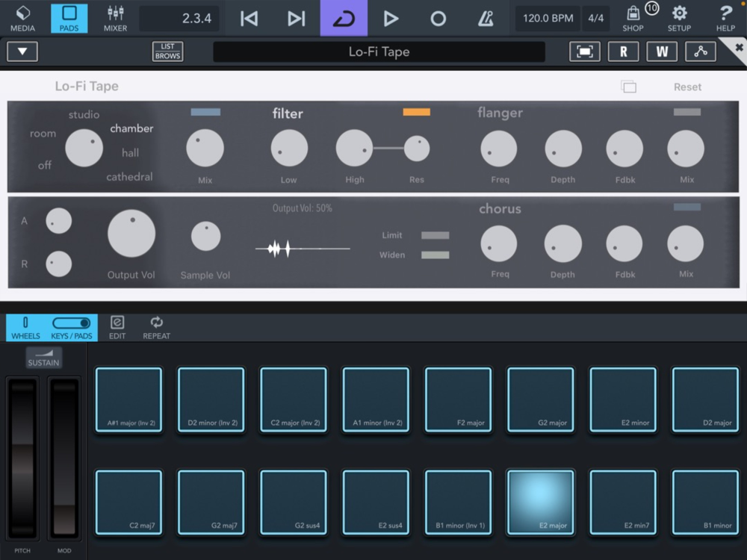Screen dimensions: 747x560
Task: Reset the Lo-Fi Tape settings
Action: pos(687,87)
